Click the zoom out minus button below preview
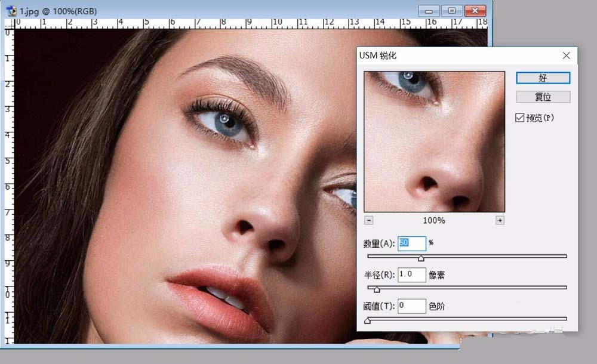This screenshot has width=597, height=364. click(368, 220)
